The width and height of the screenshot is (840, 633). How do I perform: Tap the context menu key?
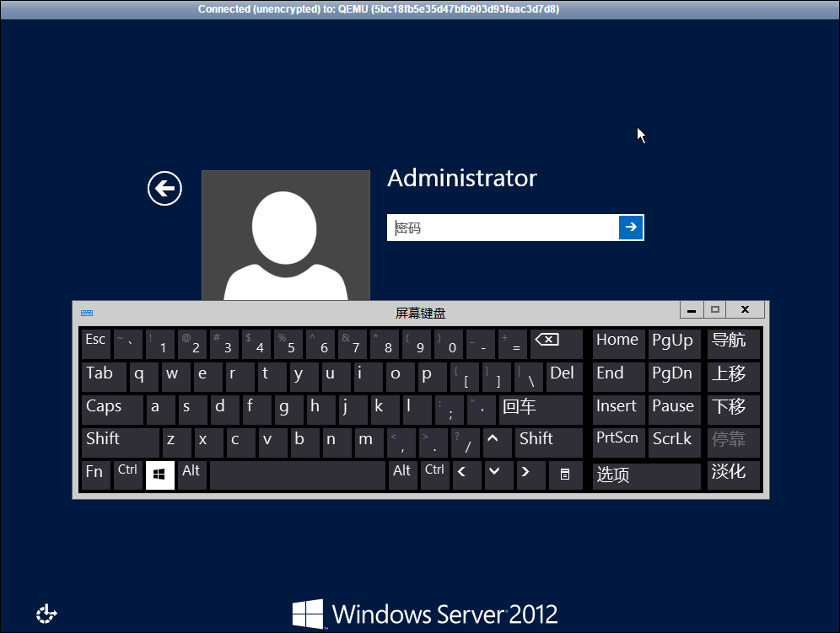tap(565, 475)
